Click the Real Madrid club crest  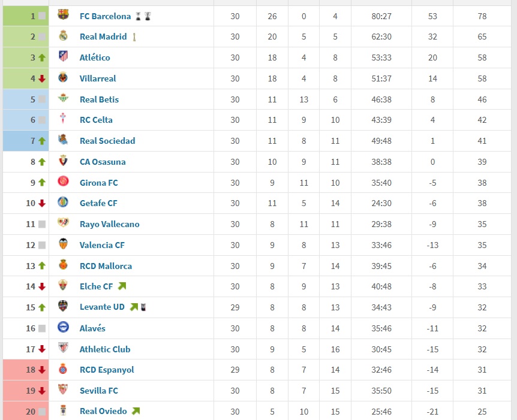pos(63,37)
